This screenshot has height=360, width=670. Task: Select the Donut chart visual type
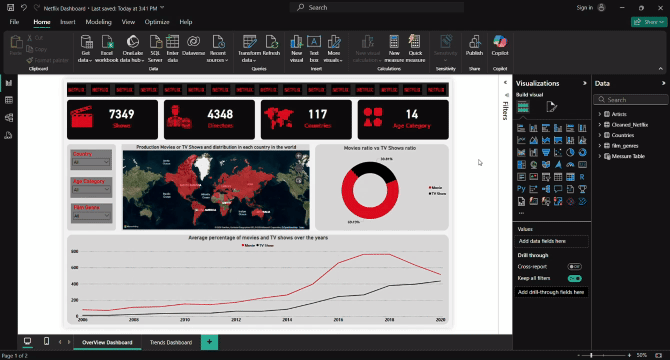[x=582, y=152]
